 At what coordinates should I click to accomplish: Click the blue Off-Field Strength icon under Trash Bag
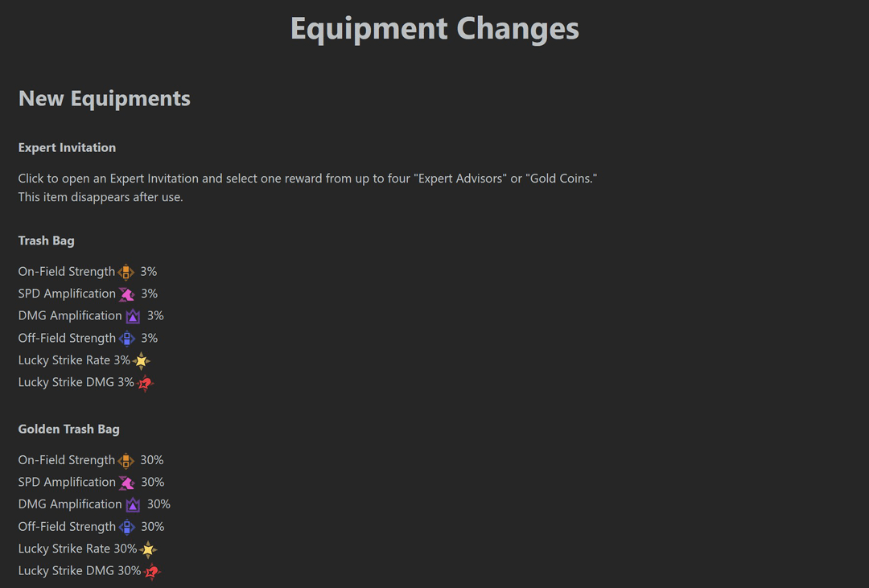click(x=127, y=339)
